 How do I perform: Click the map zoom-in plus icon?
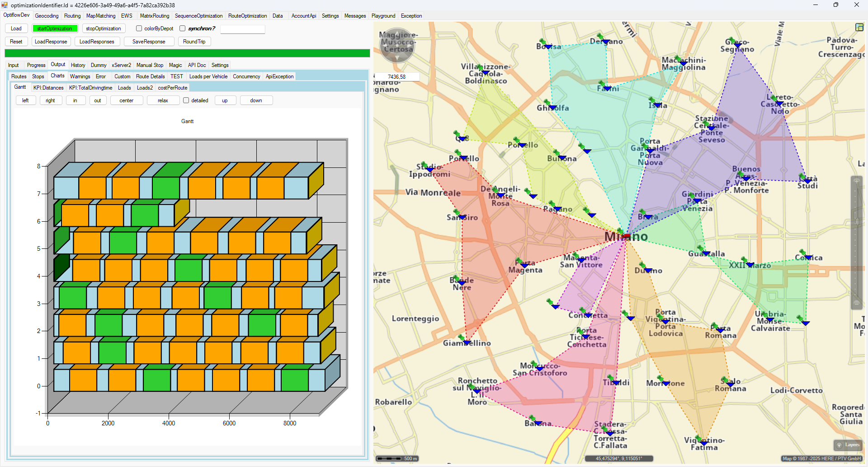tap(856, 181)
